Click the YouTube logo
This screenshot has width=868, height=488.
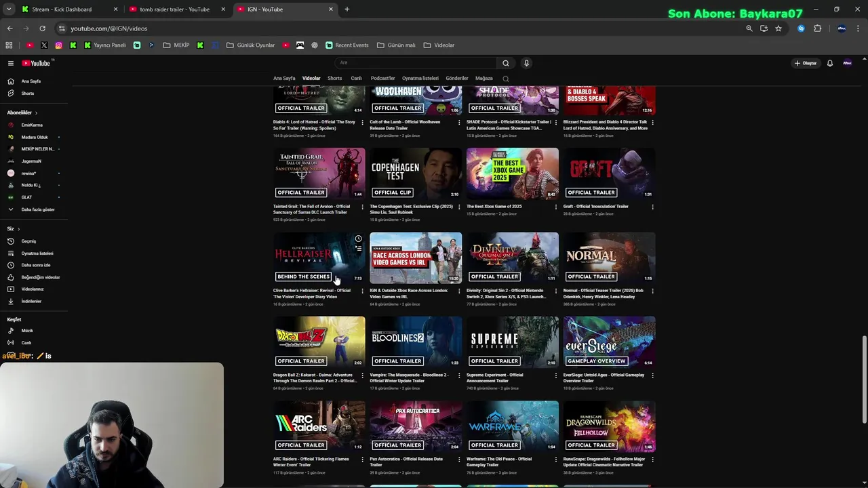tap(36, 63)
